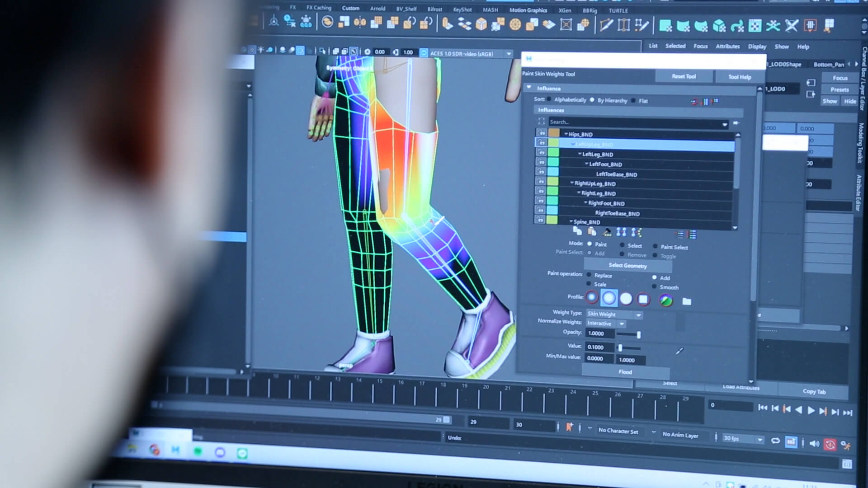Open the Display menu in attribute editor
Screen dimensions: 868x488
pos(757,47)
